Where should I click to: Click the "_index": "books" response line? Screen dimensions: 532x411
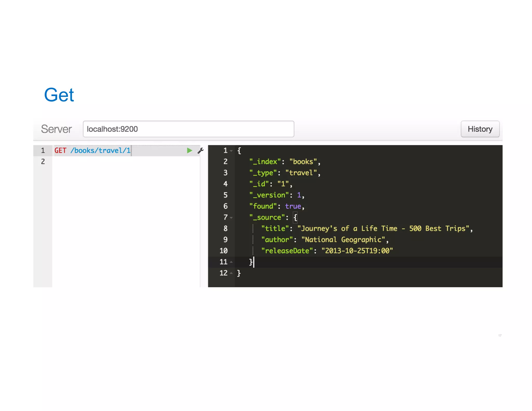pyautogui.click(x=284, y=162)
